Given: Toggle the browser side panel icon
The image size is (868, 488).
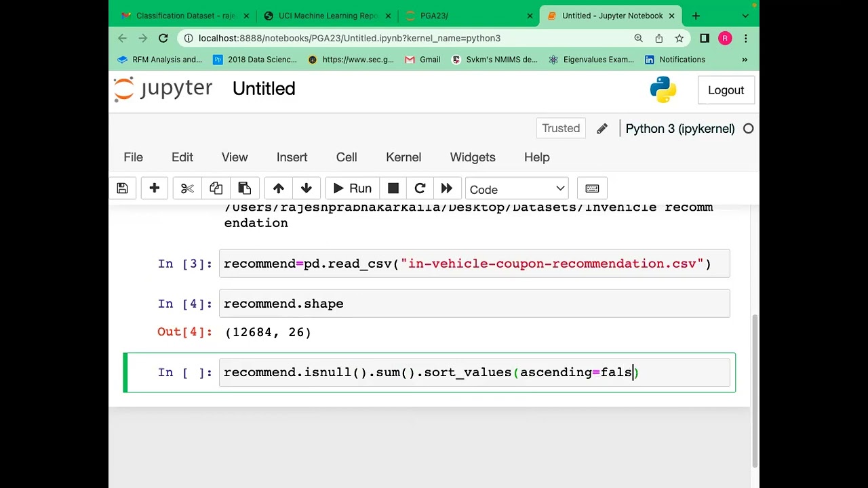Looking at the screenshot, I should coord(705,39).
